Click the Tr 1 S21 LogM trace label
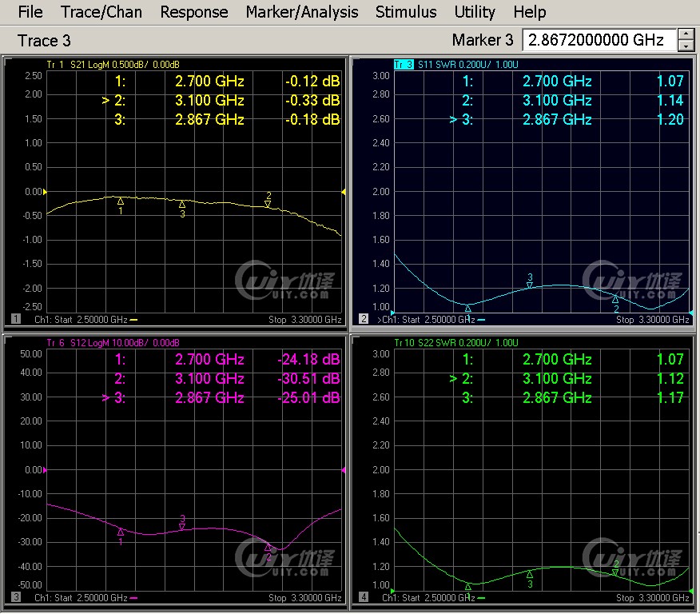Viewport: 700px width, 614px height. point(113,64)
